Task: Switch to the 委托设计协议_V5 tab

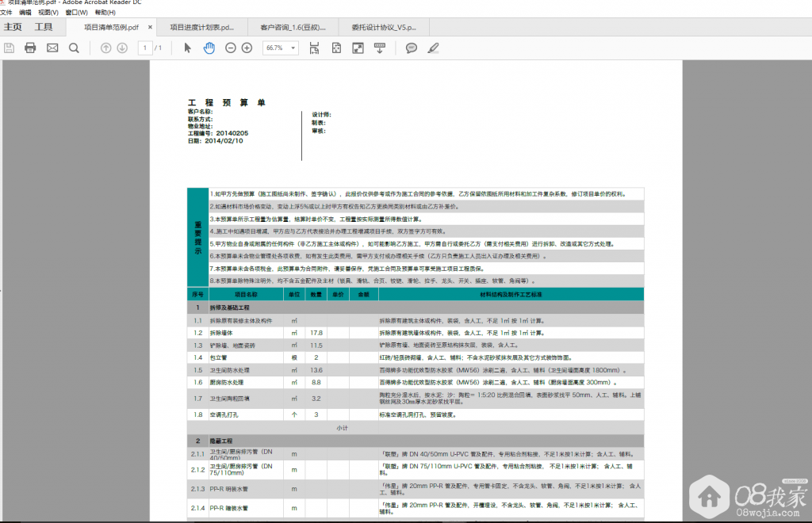Action: [x=383, y=27]
